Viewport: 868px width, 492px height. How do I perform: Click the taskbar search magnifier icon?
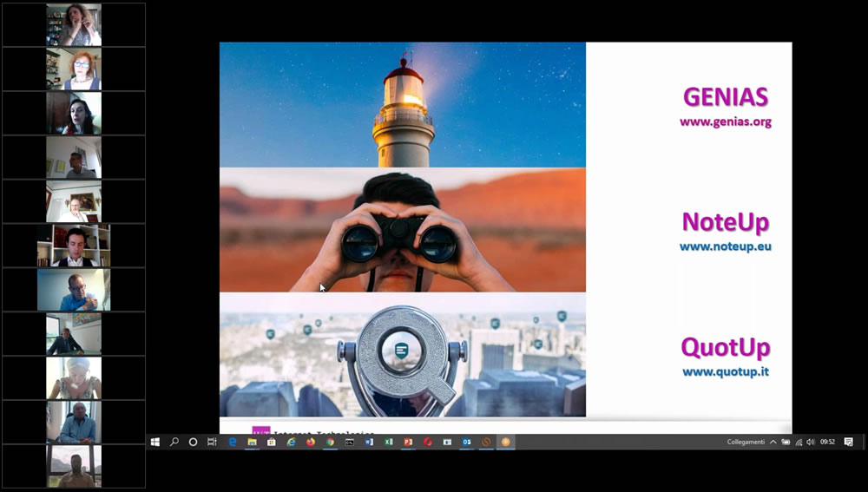click(174, 442)
